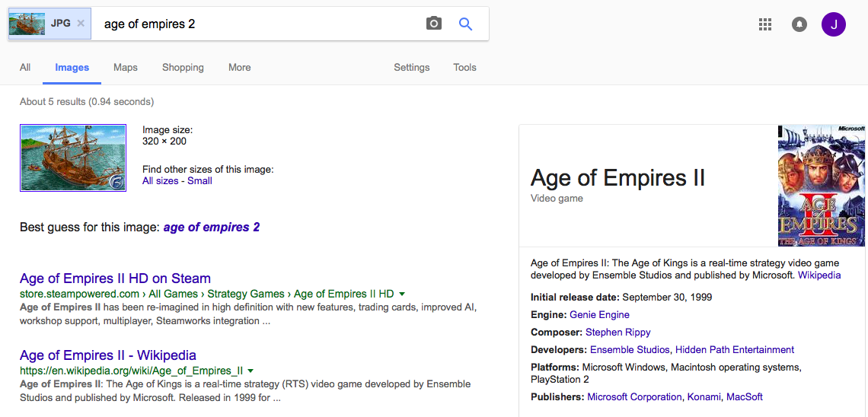Click the blue magnifying glass search button
The height and width of the screenshot is (417, 868).
click(x=465, y=24)
